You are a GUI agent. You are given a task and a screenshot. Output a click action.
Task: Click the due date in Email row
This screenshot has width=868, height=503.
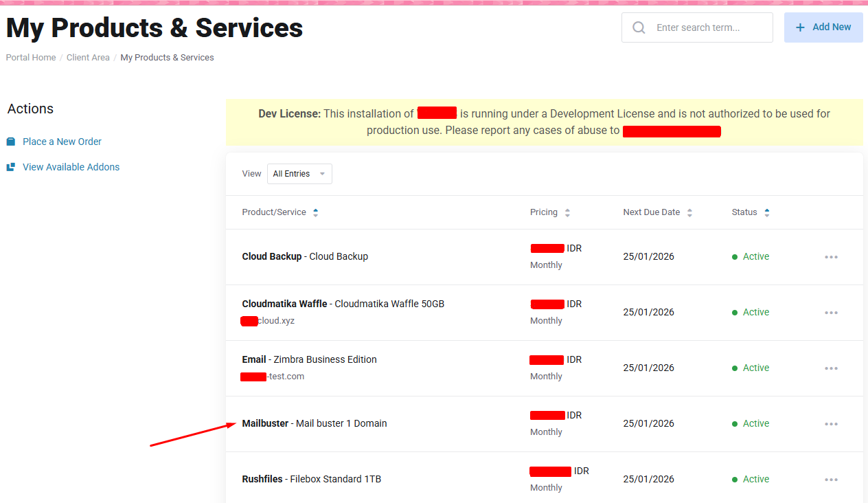[x=648, y=368]
